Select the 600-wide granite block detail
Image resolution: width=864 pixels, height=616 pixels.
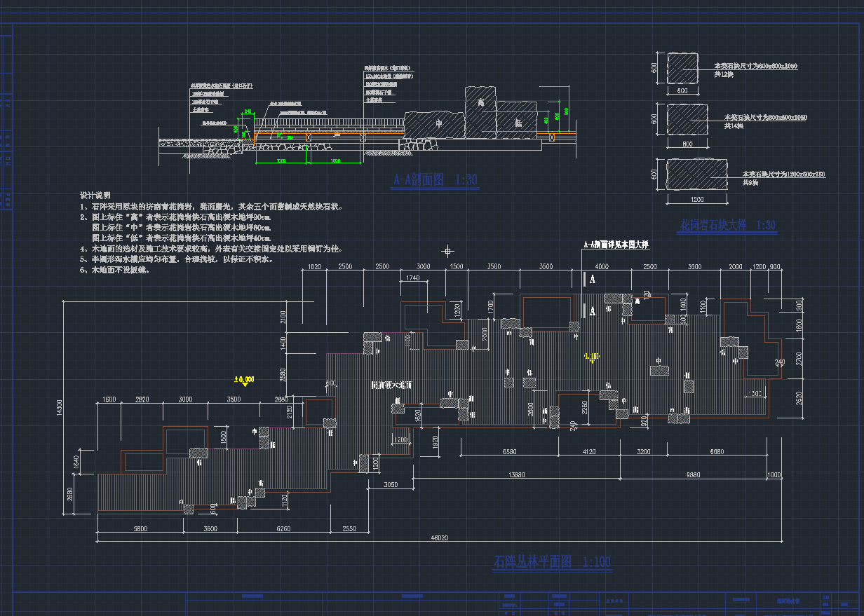(682, 69)
